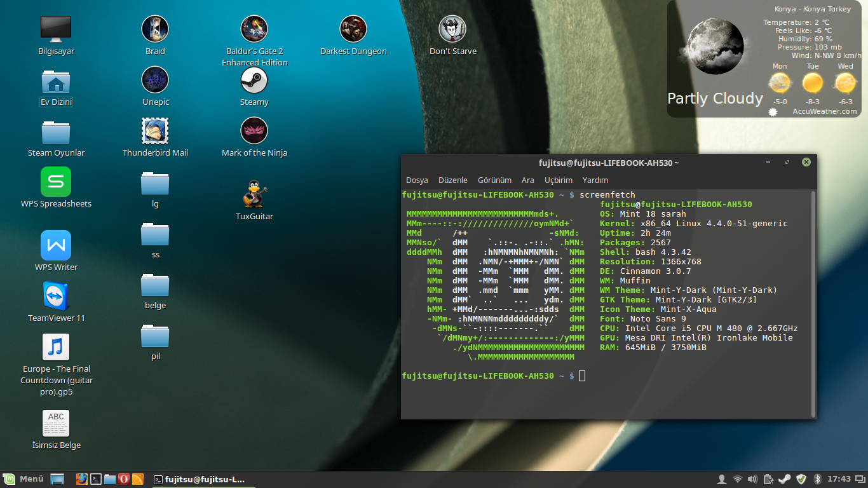The height and width of the screenshot is (488, 868).
Task: Click the CPU Intel Core i5 line
Action: [x=699, y=329]
